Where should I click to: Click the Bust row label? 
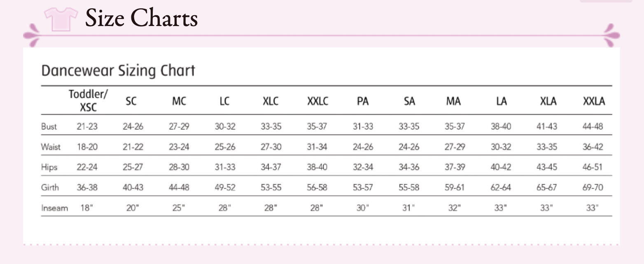pos(49,127)
